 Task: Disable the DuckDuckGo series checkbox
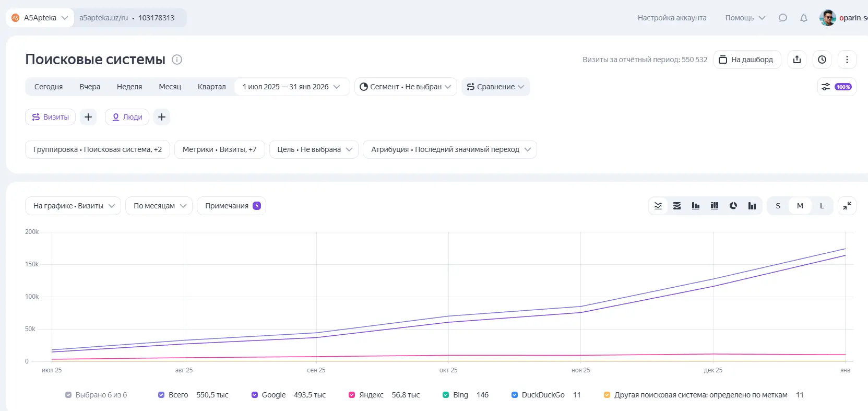(515, 395)
